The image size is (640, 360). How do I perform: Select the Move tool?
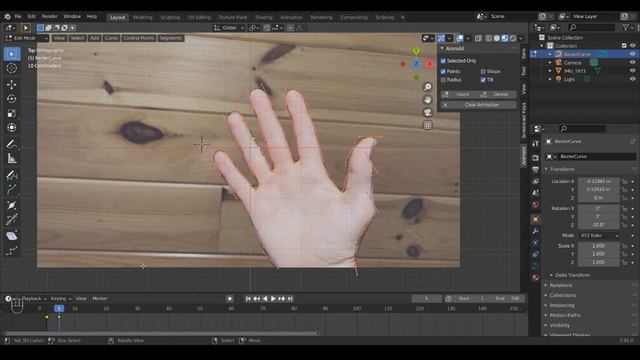coord(12,84)
